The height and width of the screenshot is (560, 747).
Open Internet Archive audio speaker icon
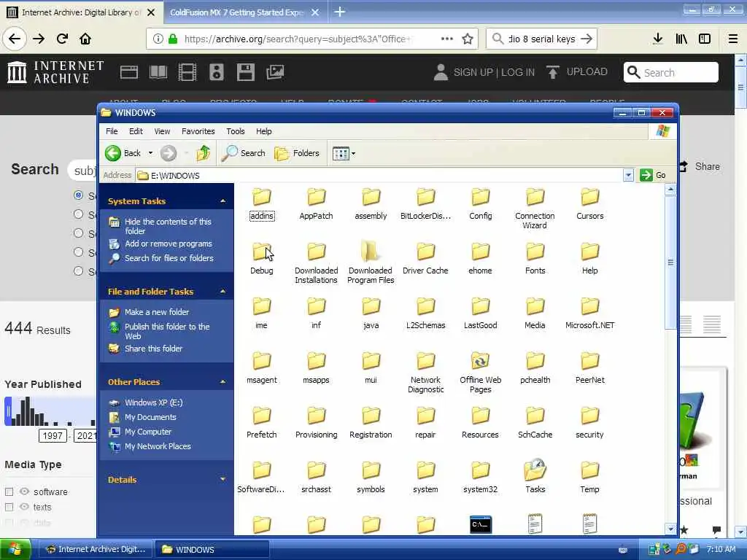click(x=216, y=72)
